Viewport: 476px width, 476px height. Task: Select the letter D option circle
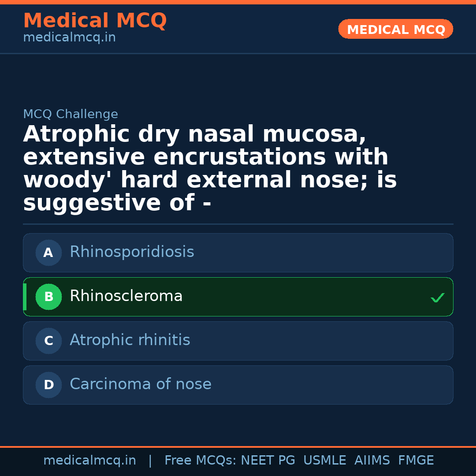(x=48, y=385)
